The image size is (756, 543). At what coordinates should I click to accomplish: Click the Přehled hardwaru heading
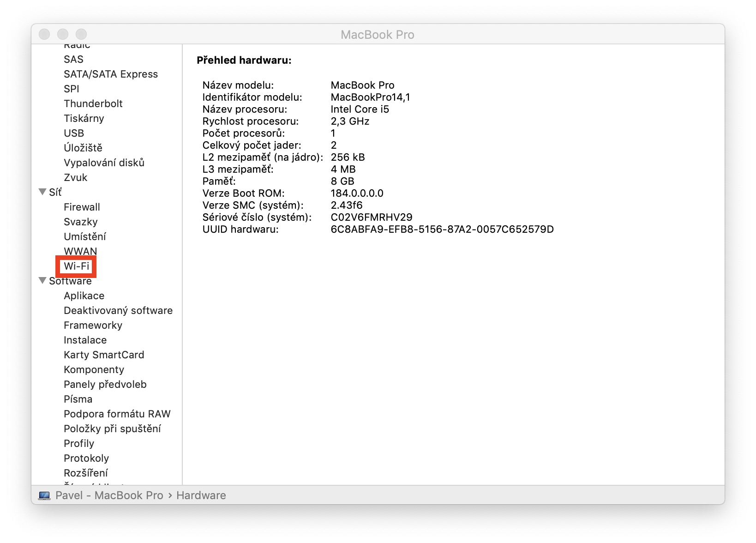pos(244,60)
